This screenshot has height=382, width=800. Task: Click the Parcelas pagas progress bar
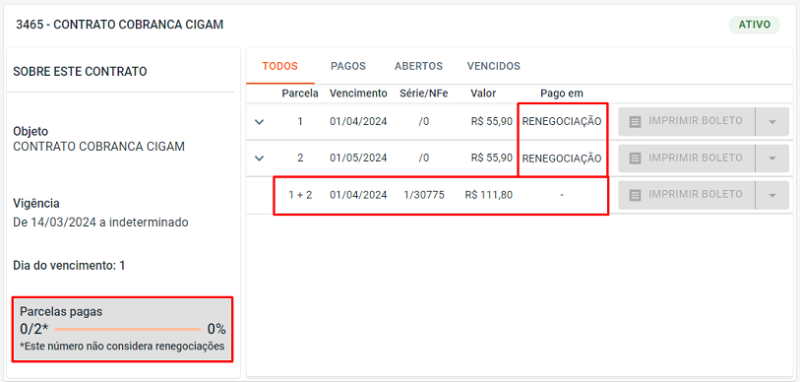pyautogui.click(x=128, y=329)
